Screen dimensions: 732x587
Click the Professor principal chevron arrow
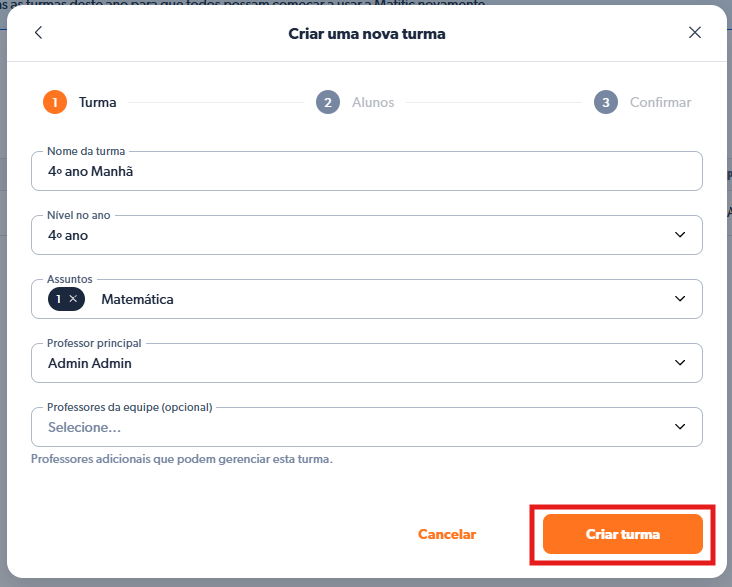680,363
